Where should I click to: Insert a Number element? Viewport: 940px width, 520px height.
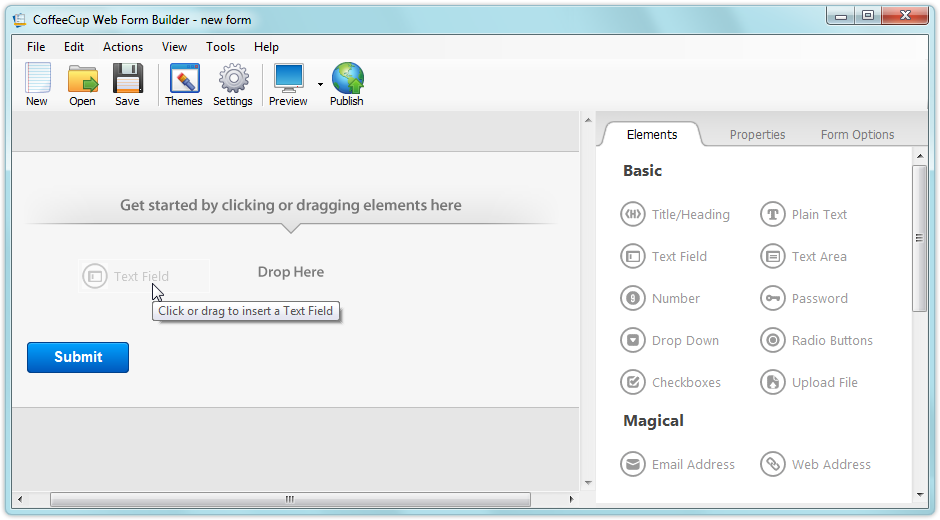click(660, 298)
